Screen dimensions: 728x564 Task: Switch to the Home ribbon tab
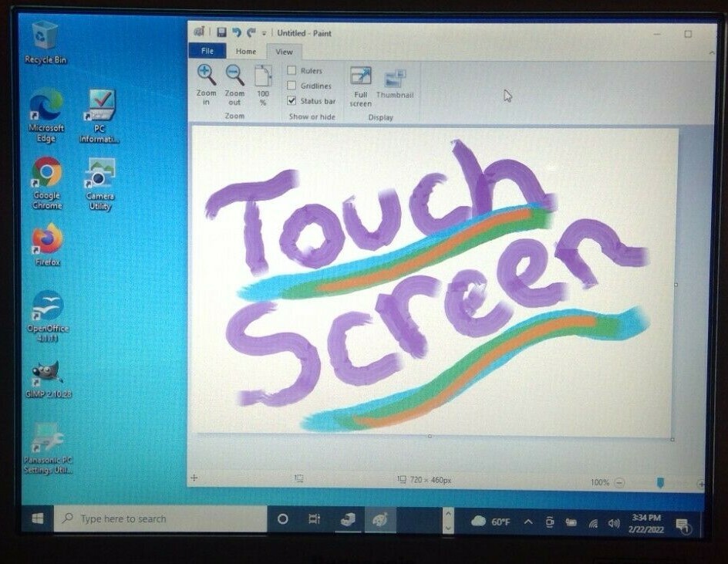click(245, 52)
